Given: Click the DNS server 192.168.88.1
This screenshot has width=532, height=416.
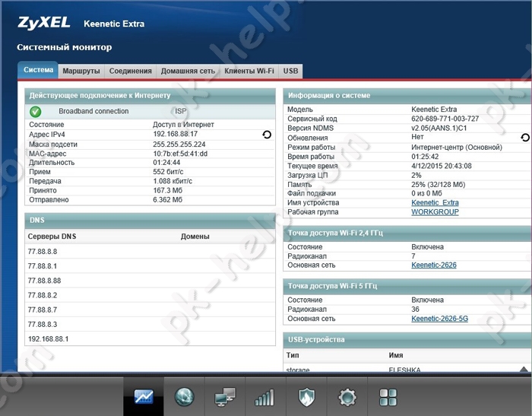Looking at the screenshot, I should (48, 339).
